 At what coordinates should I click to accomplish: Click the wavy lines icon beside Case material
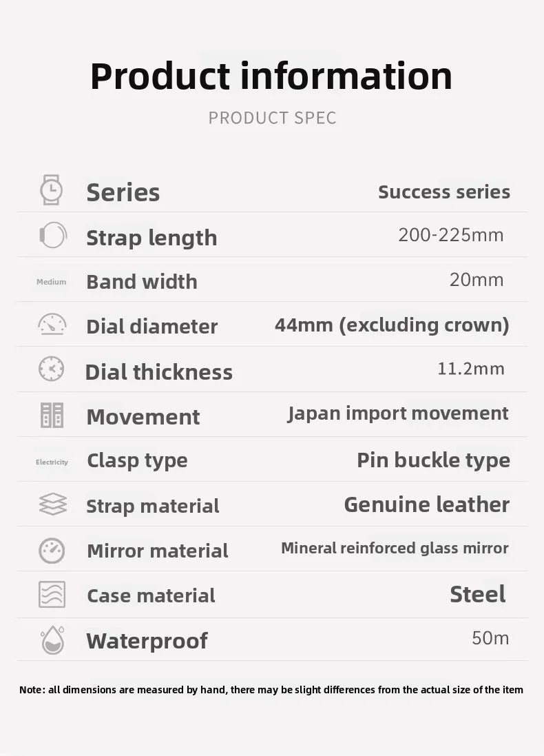(52, 595)
